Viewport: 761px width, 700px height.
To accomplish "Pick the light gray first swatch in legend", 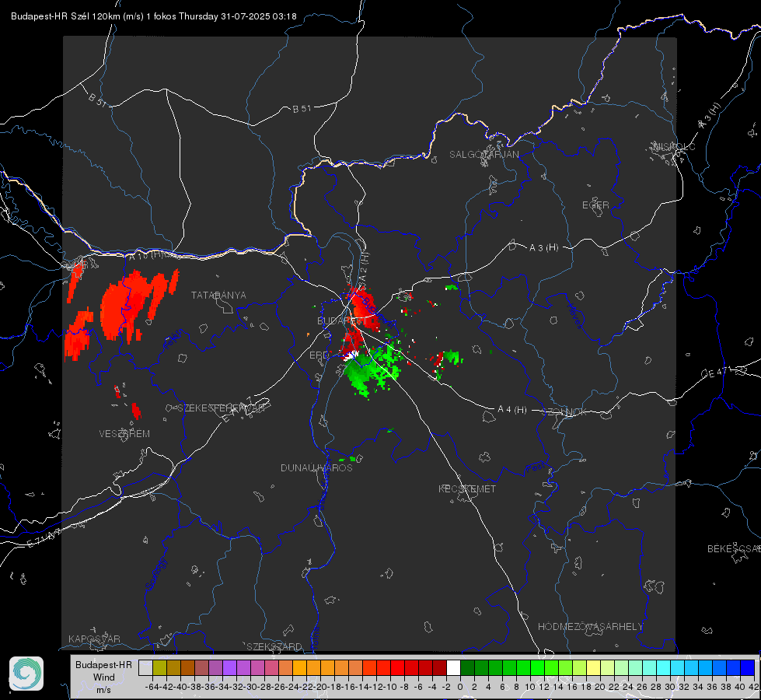I will click(145, 667).
